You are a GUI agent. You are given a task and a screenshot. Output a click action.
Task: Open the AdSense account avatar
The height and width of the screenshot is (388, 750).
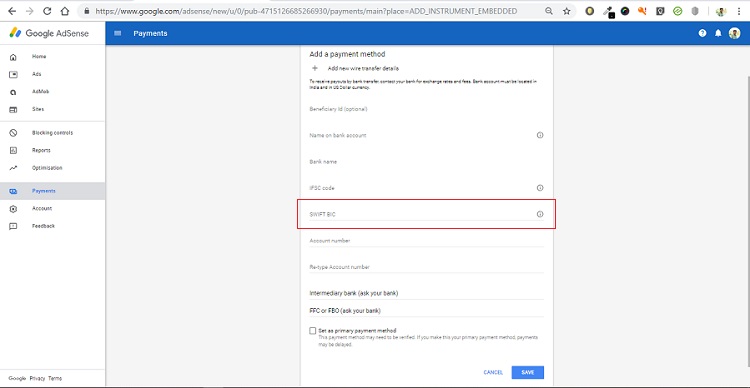734,33
